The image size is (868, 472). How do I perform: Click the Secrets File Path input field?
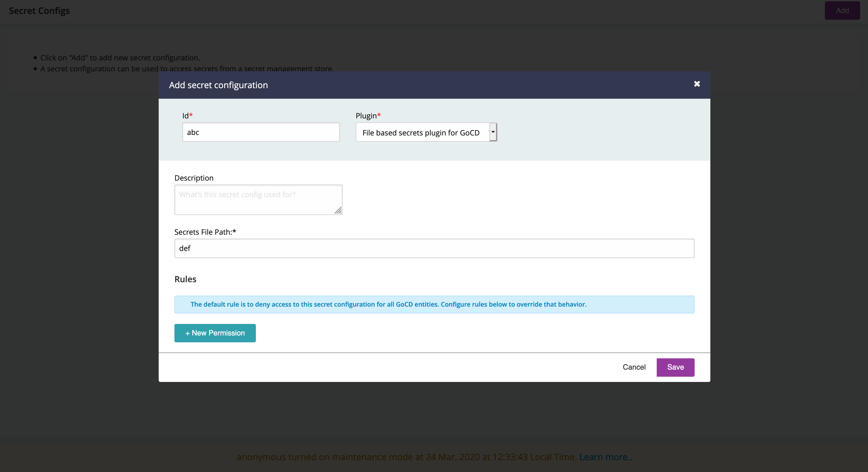(x=434, y=248)
